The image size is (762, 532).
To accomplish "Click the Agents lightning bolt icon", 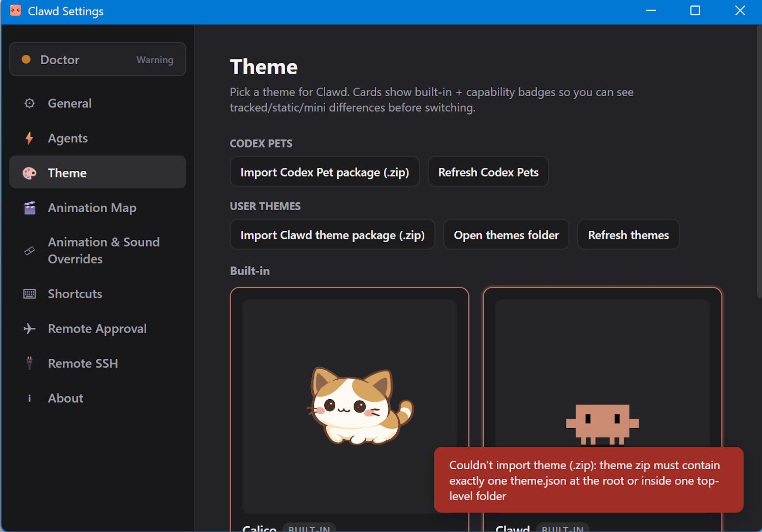I will point(30,138).
